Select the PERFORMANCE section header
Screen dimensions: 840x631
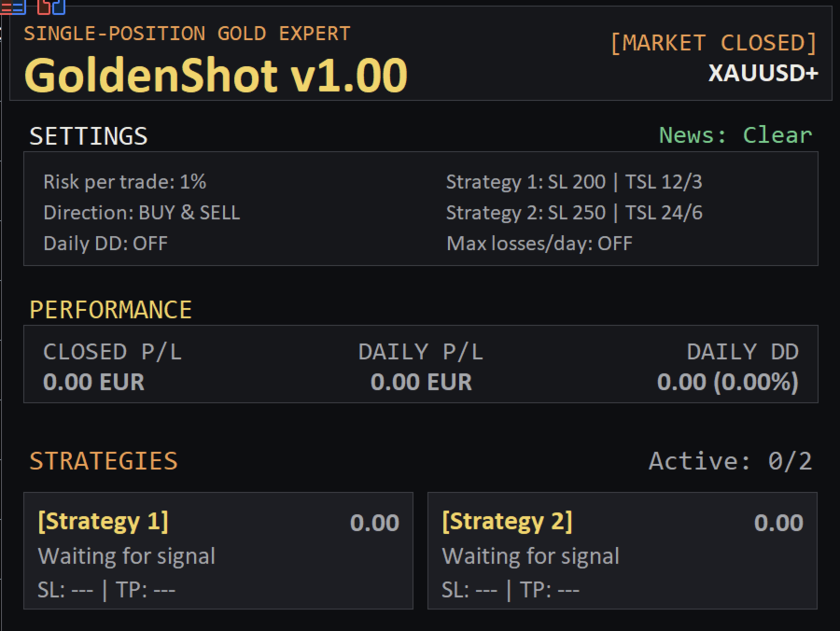tap(110, 310)
